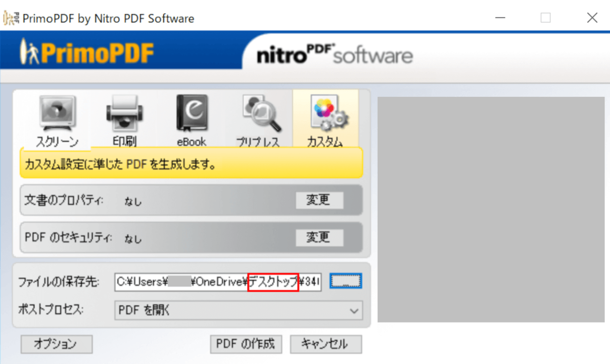Select the スクリーン (Screen) profile icon
This screenshot has width=610, height=364.
[x=57, y=121]
